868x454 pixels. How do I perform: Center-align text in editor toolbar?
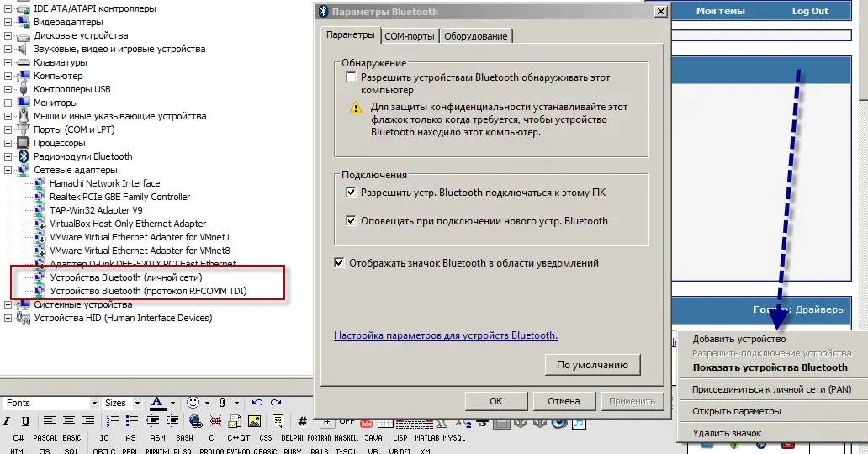pyautogui.click(x=69, y=421)
